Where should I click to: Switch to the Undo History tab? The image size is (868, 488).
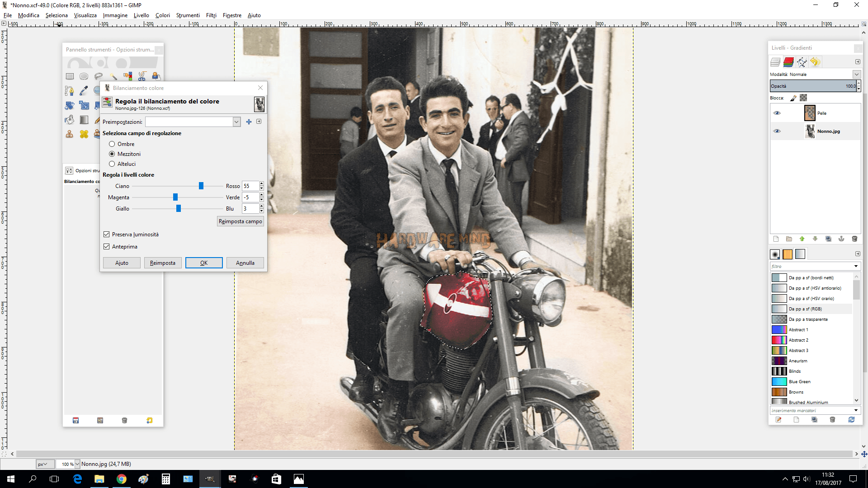pyautogui.click(x=815, y=62)
